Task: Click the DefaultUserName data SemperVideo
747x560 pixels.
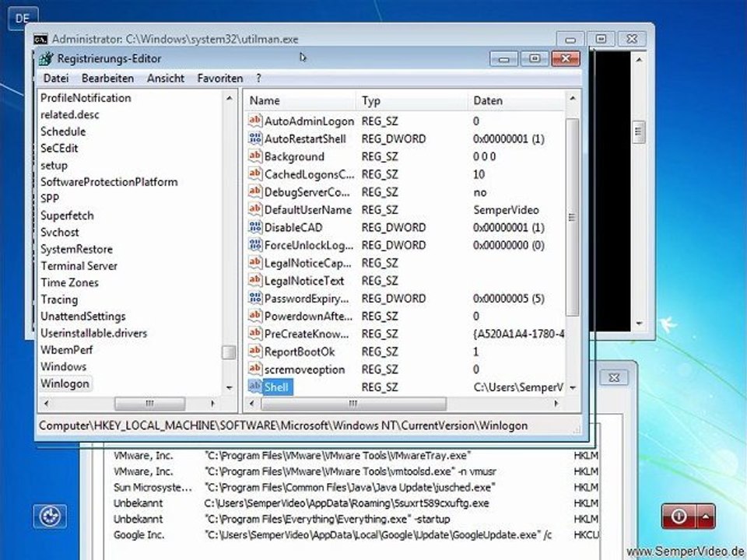Action: point(506,209)
